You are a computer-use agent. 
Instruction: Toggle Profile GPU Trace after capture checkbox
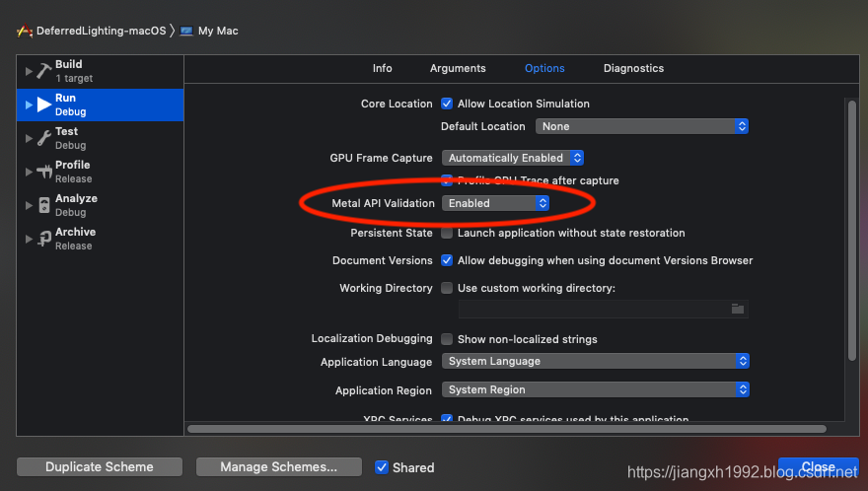tap(447, 180)
